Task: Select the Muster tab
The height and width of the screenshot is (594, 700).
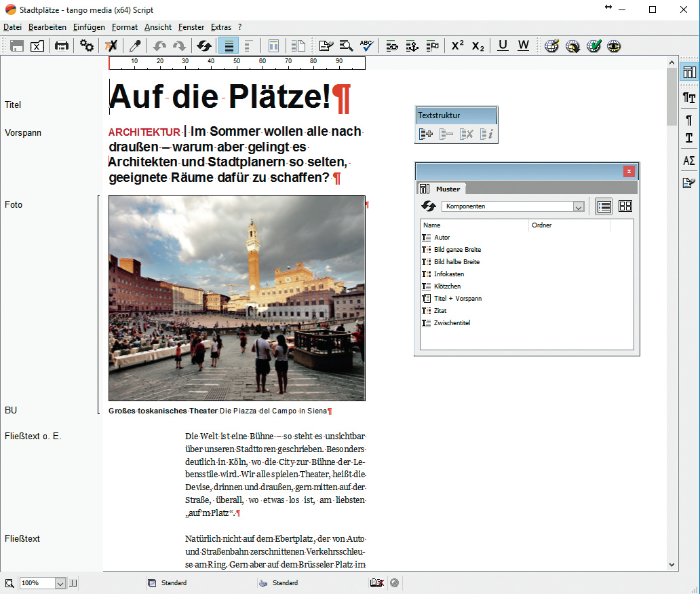Action: tap(447, 189)
